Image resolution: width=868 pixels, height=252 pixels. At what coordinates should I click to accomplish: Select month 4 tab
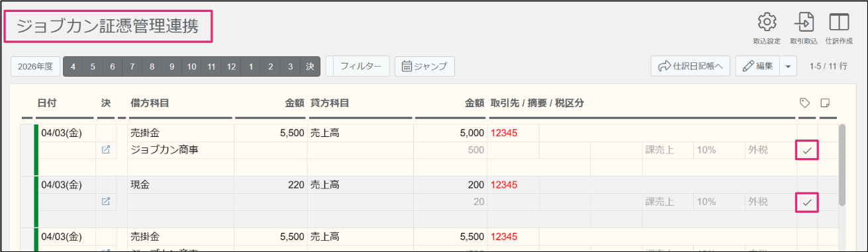click(73, 66)
